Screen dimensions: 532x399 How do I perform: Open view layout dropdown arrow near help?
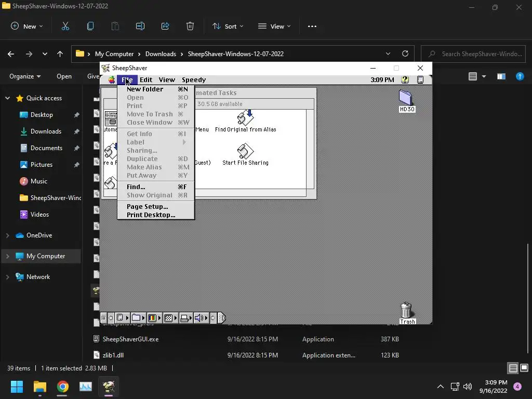[x=484, y=76]
